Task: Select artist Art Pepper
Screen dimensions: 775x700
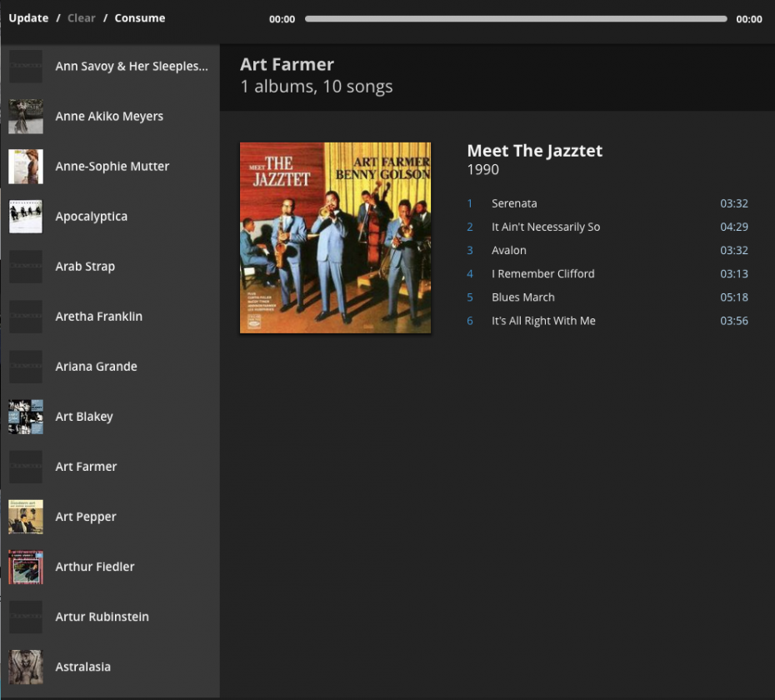Action: [110, 516]
